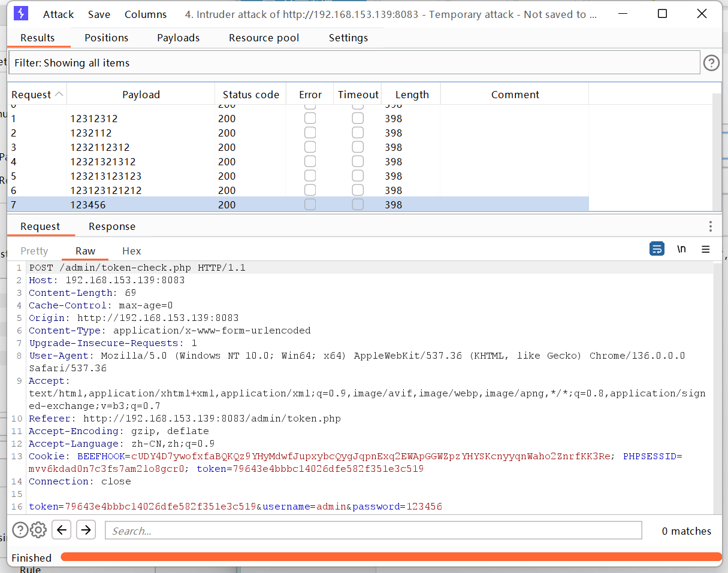Select result row with payload 12312312
Image resolution: width=728 pixels, height=573 pixels.
298,119
